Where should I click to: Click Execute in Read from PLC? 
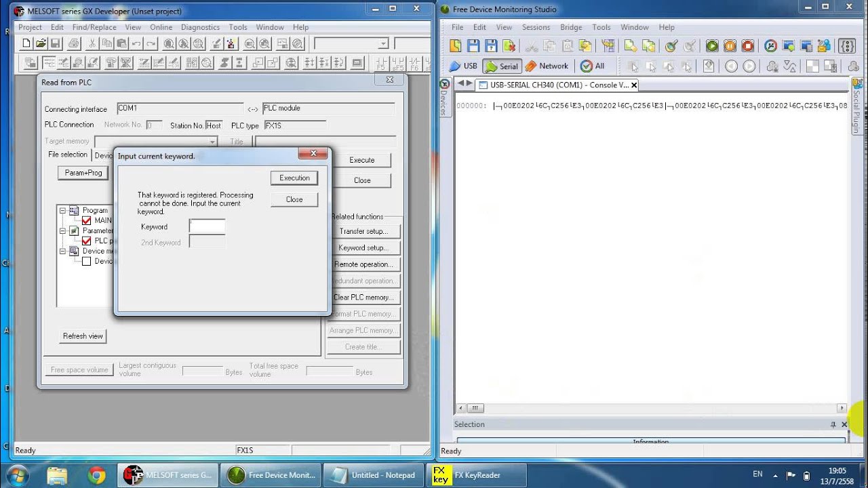pos(362,160)
